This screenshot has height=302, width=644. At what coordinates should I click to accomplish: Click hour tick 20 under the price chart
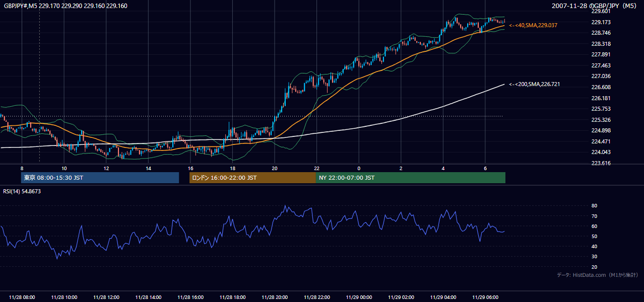275,168
